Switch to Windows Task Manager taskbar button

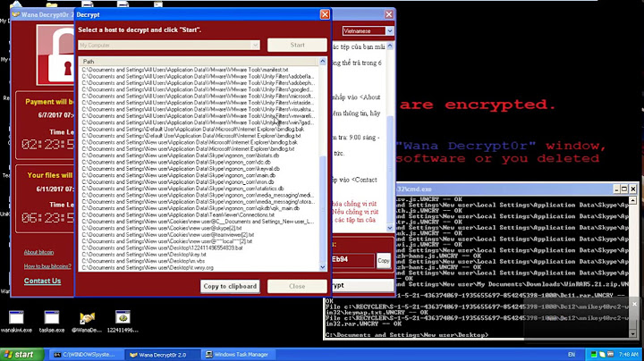click(x=241, y=355)
